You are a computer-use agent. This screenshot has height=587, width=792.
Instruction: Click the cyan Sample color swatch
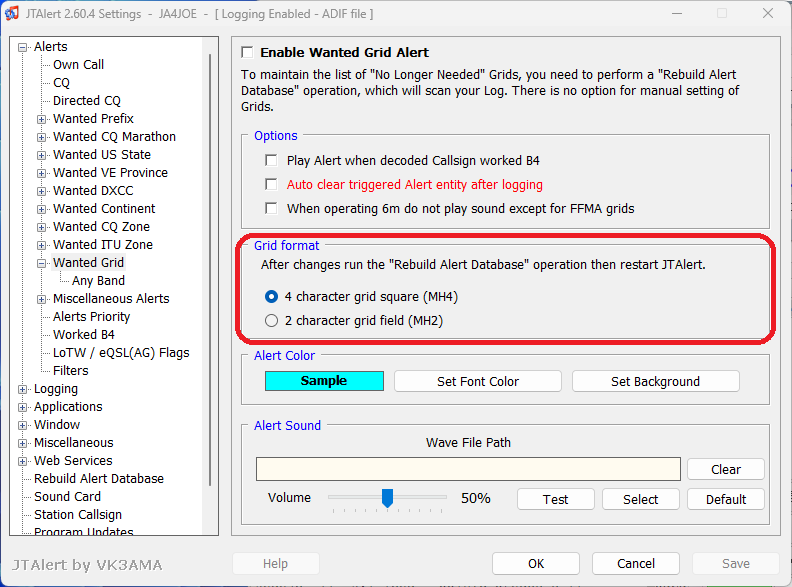324,381
